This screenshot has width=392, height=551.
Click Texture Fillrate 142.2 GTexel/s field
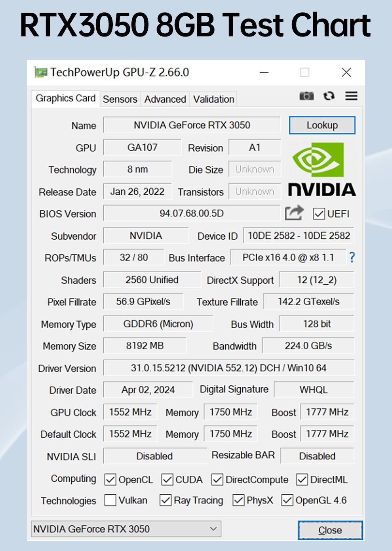[308, 301]
